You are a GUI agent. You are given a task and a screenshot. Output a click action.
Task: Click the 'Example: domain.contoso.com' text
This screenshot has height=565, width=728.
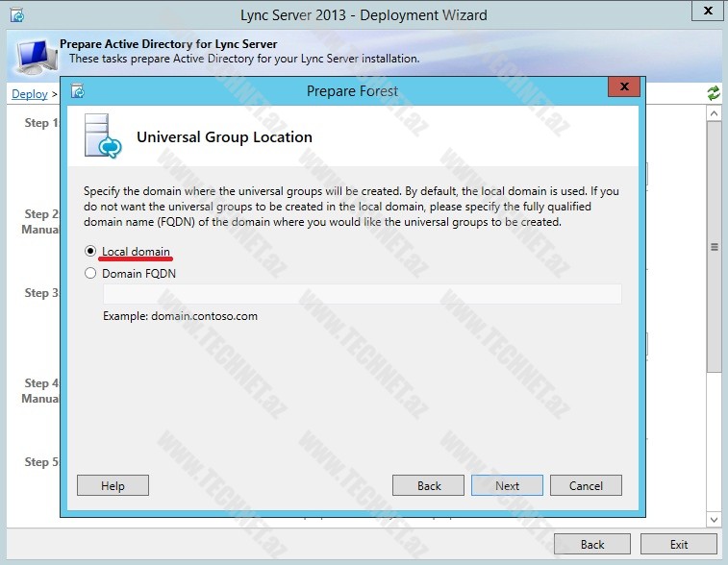180,316
